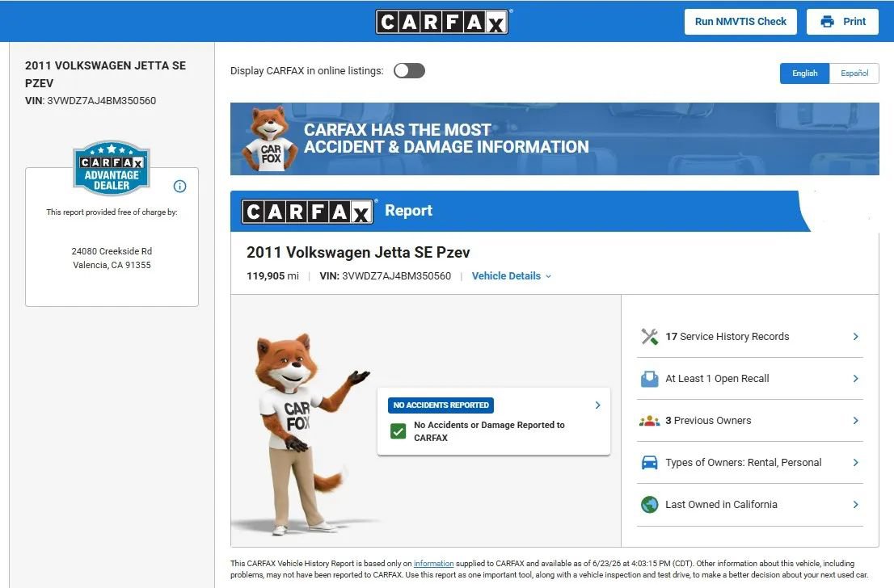The width and height of the screenshot is (894, 588).
Task: Expand the Vehicle Details dropdown
Action: [x=512, y=276]
